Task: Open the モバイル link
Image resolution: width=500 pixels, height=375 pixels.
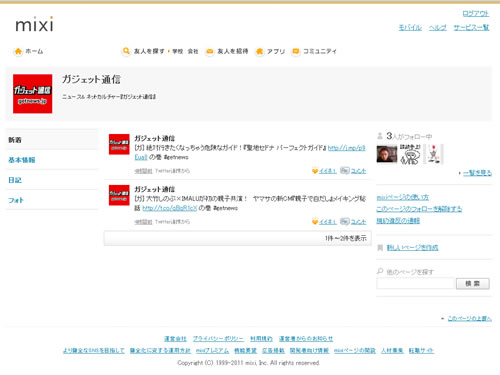Action: (410, 27)
